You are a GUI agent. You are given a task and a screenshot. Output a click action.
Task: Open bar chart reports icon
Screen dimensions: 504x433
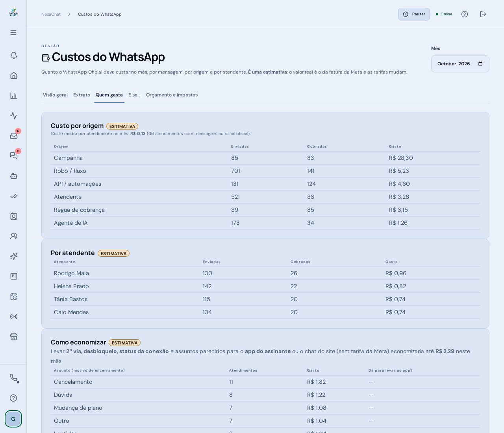click(14, 96)
